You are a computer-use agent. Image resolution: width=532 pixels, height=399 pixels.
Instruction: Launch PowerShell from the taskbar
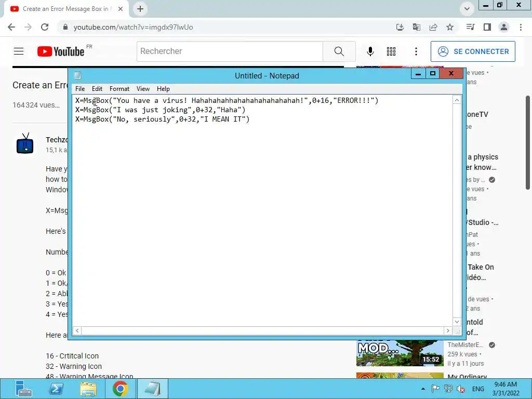56,389
